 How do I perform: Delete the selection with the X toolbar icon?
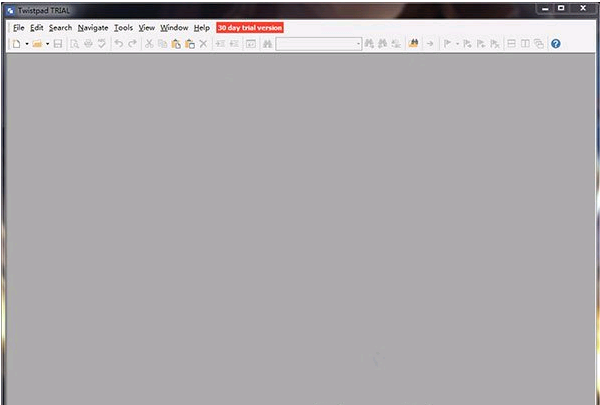[204, 44]
